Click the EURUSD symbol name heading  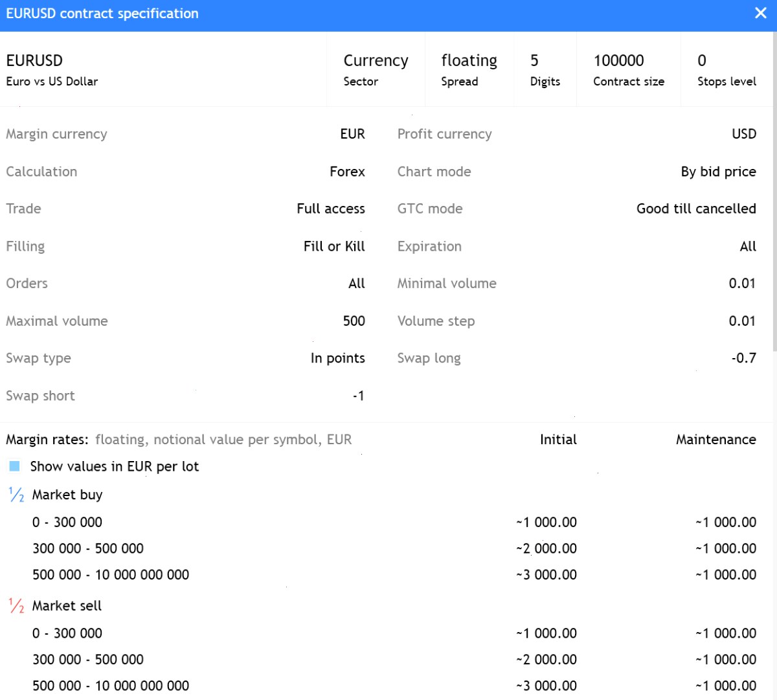pyautogui.click(x=34, y=61)
